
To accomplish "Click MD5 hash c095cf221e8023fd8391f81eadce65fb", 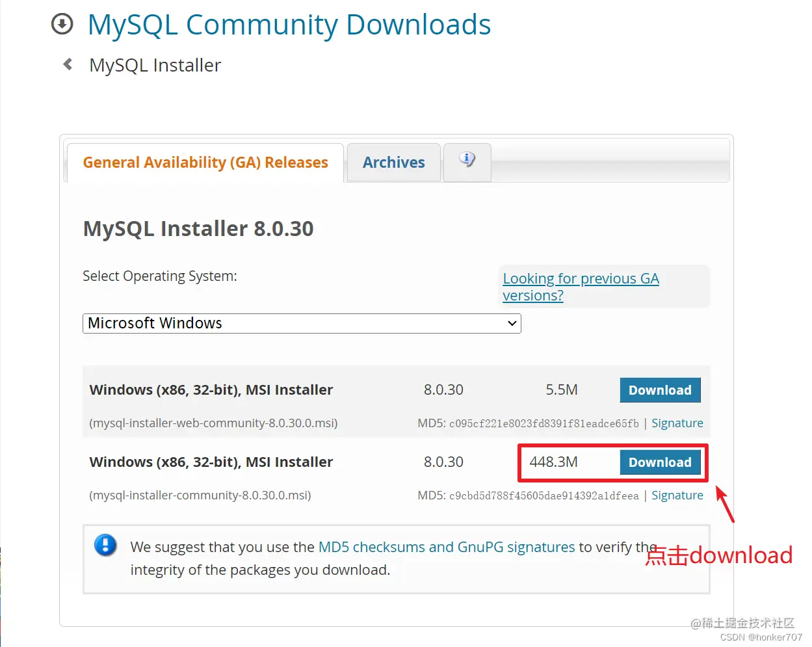I will coord(544,424).
